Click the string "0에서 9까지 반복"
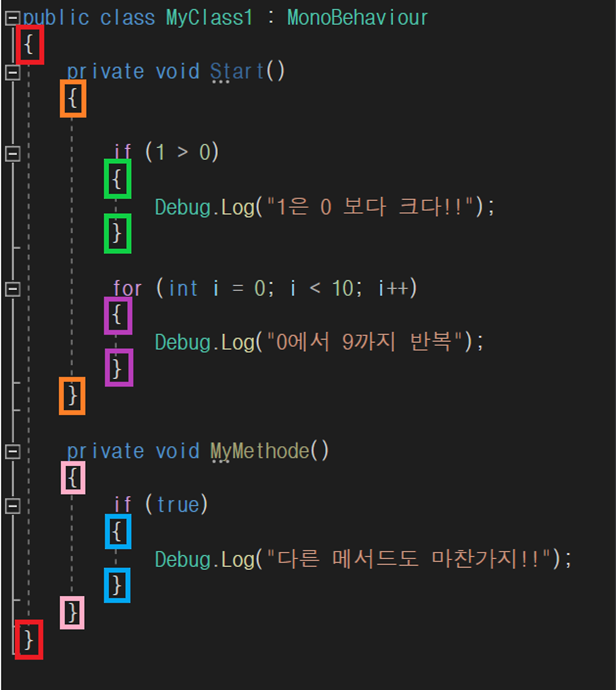The image size is (616, 690). (x=365, y=343)
